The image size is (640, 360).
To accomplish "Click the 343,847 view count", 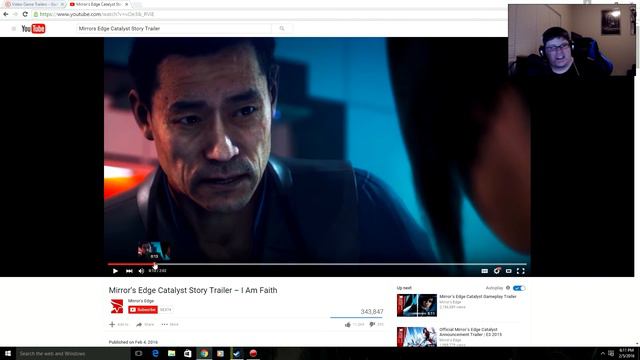I will coord(372,312).
